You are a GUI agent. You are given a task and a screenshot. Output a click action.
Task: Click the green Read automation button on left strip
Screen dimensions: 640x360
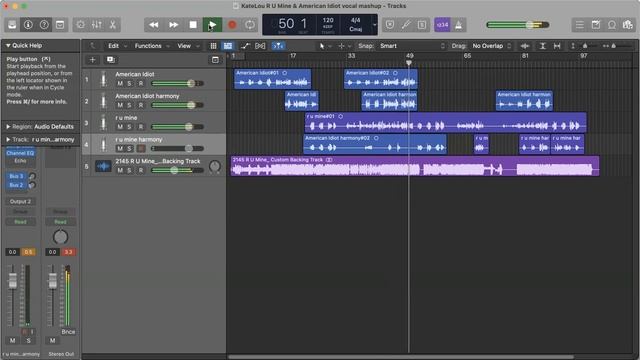(20, 222)
